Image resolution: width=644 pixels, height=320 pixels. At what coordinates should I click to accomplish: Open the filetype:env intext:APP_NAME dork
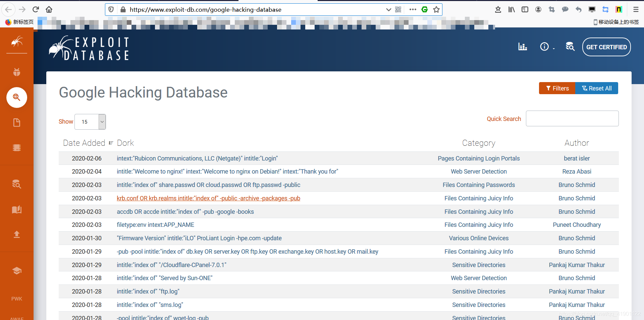[x=155, y=225]
